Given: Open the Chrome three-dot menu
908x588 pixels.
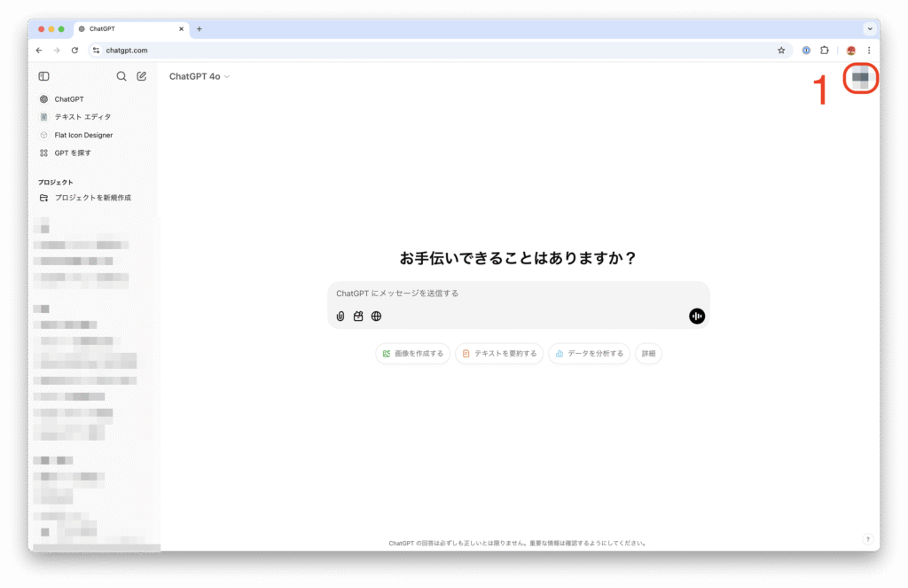Looking at the screenshot, I should pos(869,51).
